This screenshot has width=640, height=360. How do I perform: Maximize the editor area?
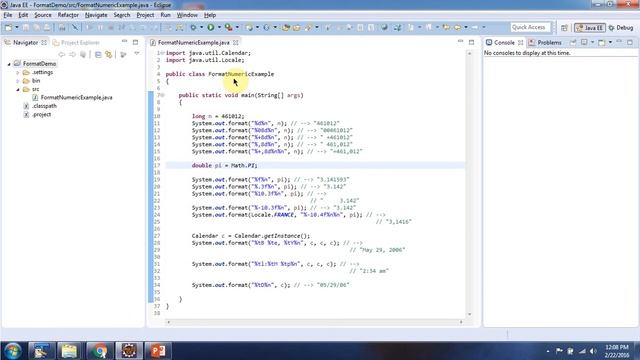(x=471, y=42)
